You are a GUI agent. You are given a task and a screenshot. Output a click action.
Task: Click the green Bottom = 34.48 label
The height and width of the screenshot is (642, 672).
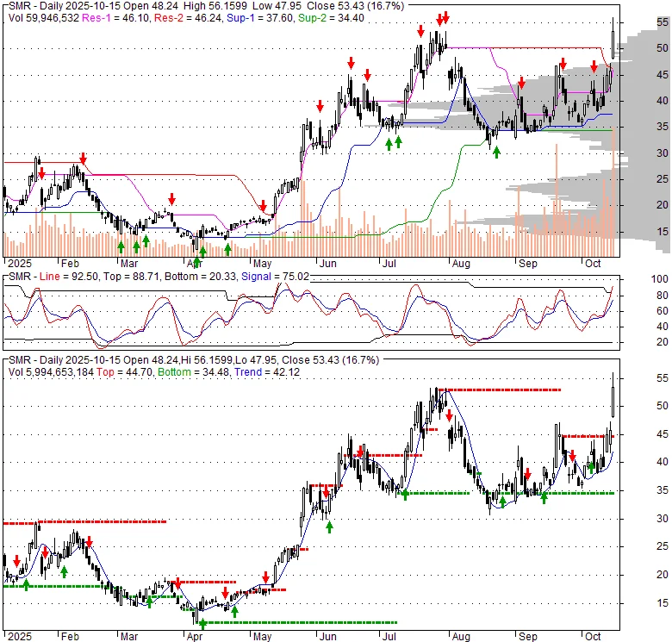[180, 372]
